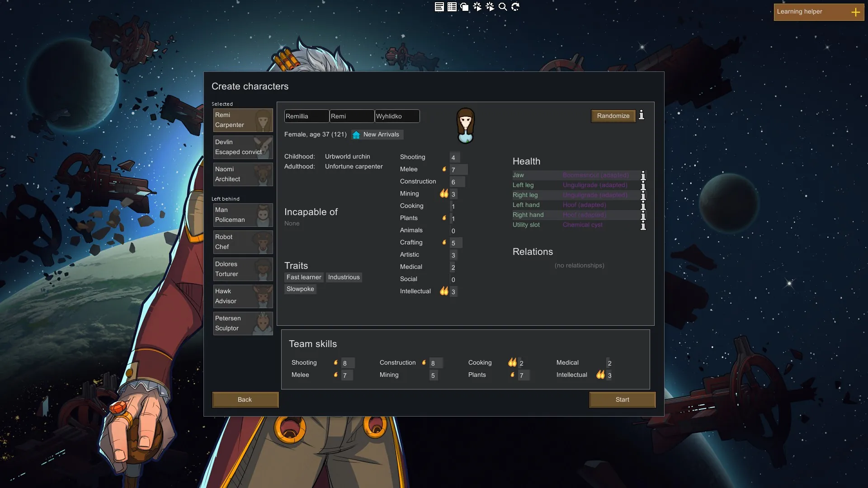The width and height of the screenshot is (868, 488).
Task: Expand the Learning helper plus button
Action: coord(855,12)
